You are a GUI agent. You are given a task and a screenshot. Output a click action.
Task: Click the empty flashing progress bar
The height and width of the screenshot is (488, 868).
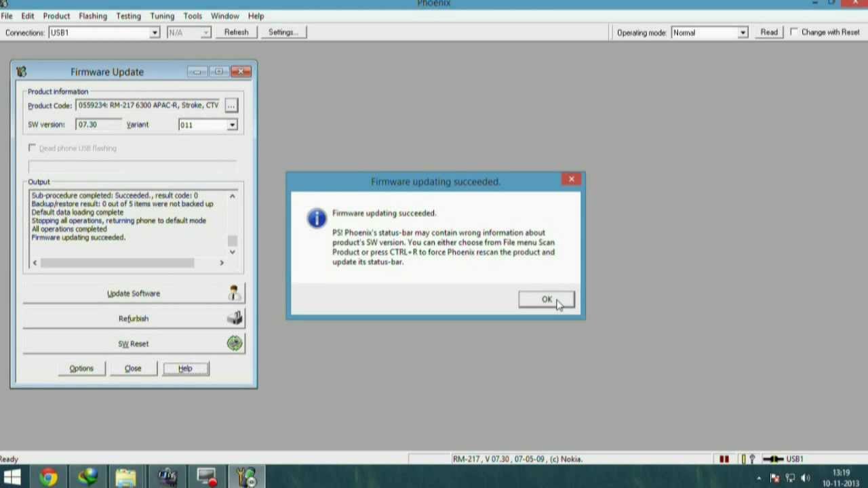(132, 166)
